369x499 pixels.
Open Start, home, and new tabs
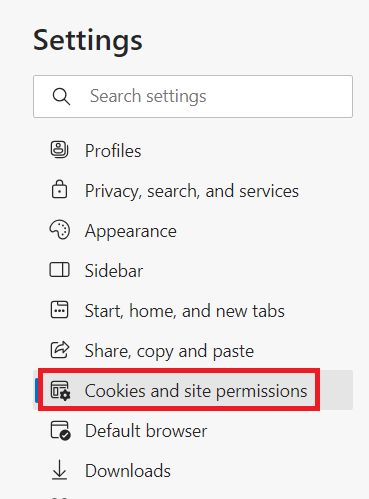[x=185, y=311]
